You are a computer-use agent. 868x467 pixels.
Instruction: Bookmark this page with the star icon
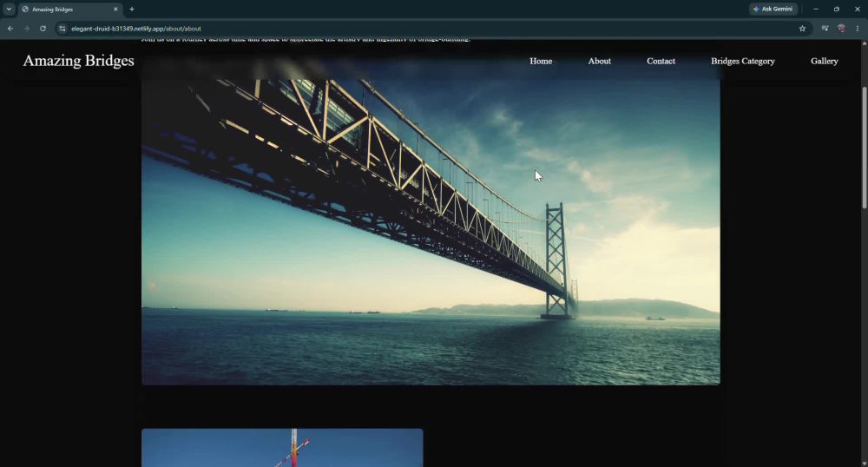tap(802, 29)
